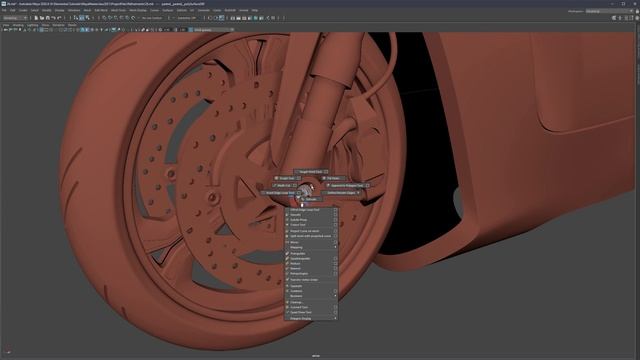640x360 pixels.
Task: Toggle the Channel Box sidebar icon
Action: click(x=637, y=18)
